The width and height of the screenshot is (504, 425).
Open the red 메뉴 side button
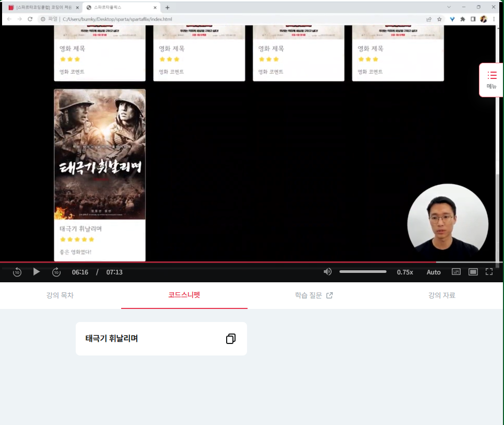[491, 80]
